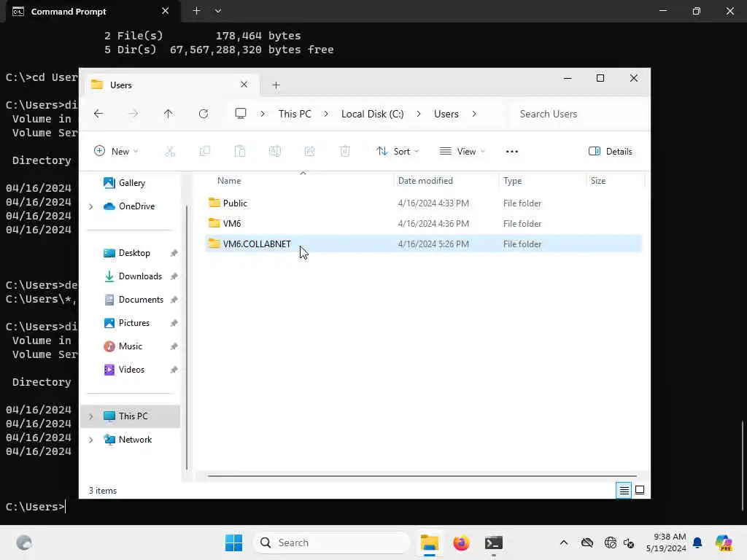Go back in File Explorer
The height and width of the screenshot is (560, 747).
pos(98,114)
